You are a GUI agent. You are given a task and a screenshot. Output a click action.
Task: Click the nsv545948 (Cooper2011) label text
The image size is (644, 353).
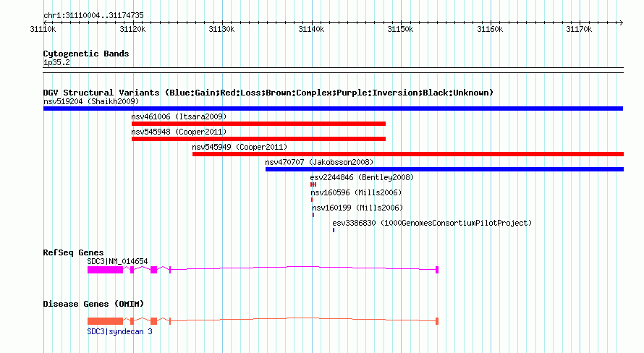pos(179,132)
